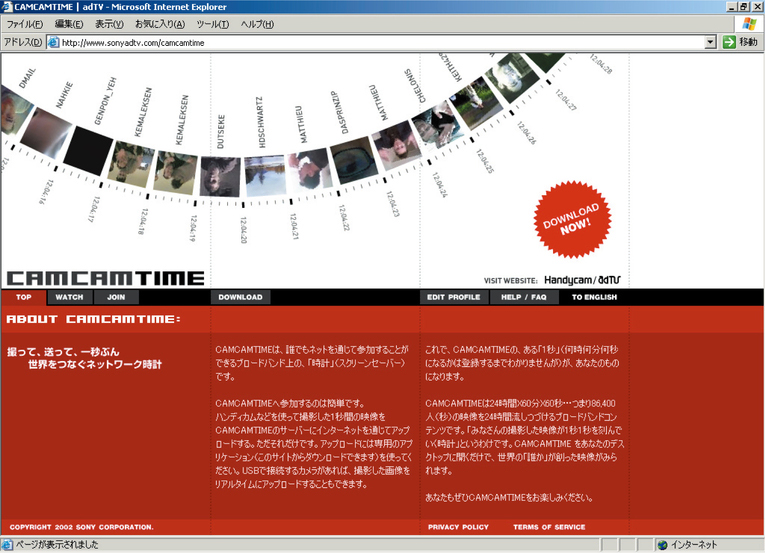Open the PRIVACY POLICY link
Viewport: 765px width, 553px height.
coord(458,527)
